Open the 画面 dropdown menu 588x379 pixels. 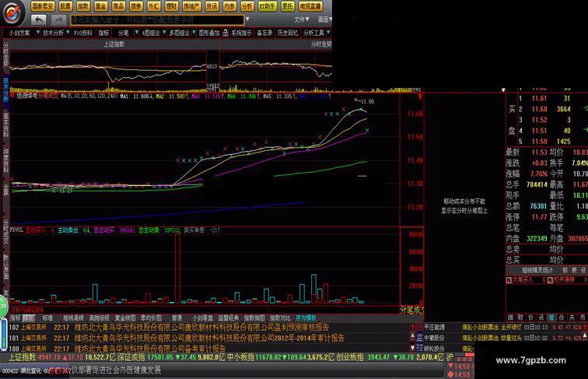pyautogui.click(x=325, y=19)
